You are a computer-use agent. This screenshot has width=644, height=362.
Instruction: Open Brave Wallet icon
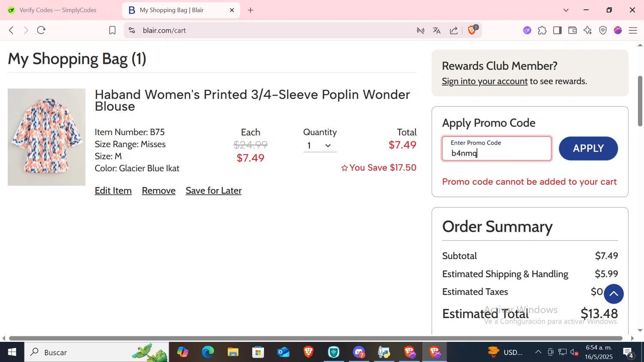pos(572,30)
